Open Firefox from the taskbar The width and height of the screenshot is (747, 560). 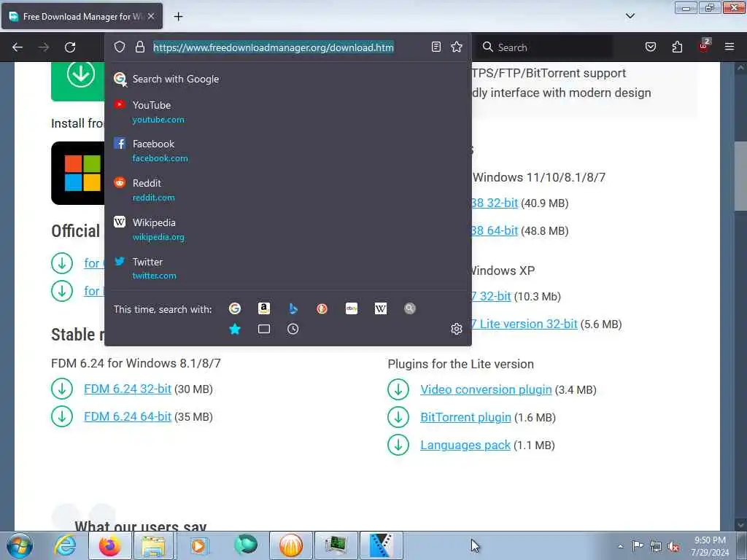110,545
